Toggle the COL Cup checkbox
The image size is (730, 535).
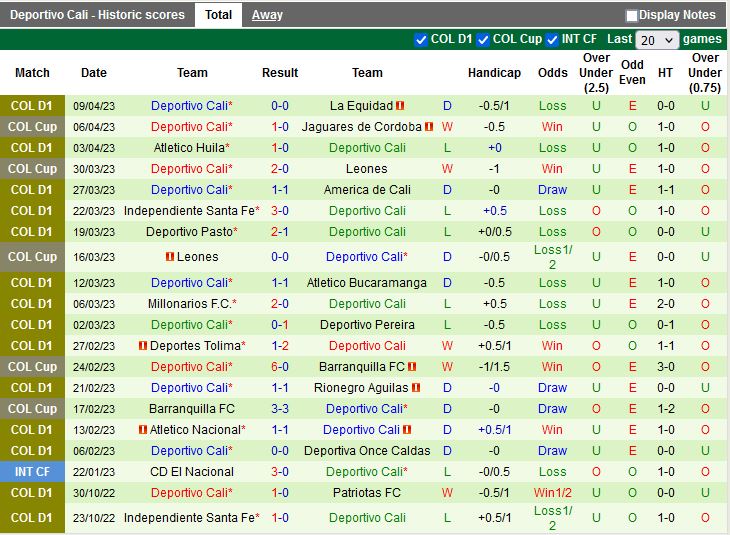[483, 40]
